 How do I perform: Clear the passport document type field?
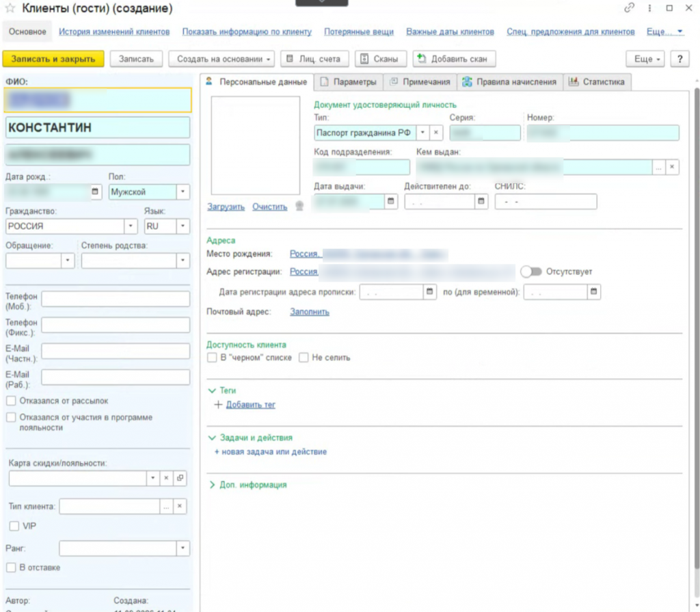tap(436, 133)
